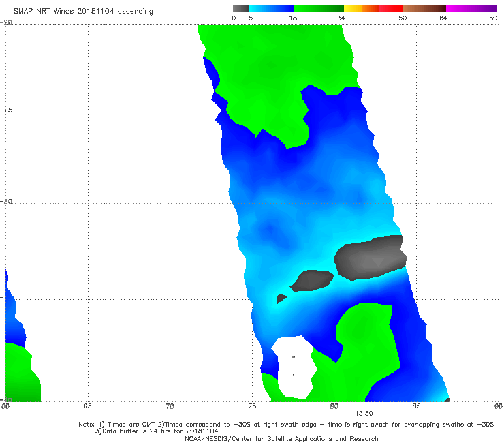Click the latitude label '-30'
The height and width of the screenshot is (443, 504).
point(6,201)
